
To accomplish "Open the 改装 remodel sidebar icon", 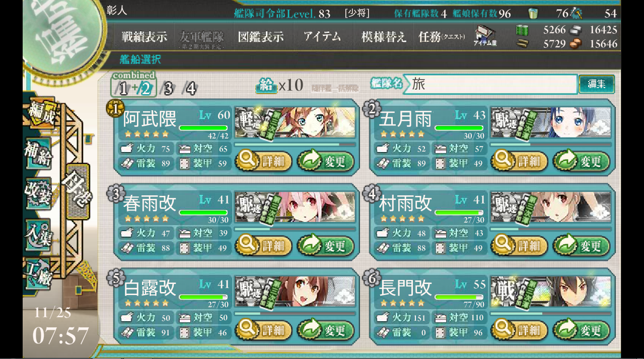I will coord(38,194).
